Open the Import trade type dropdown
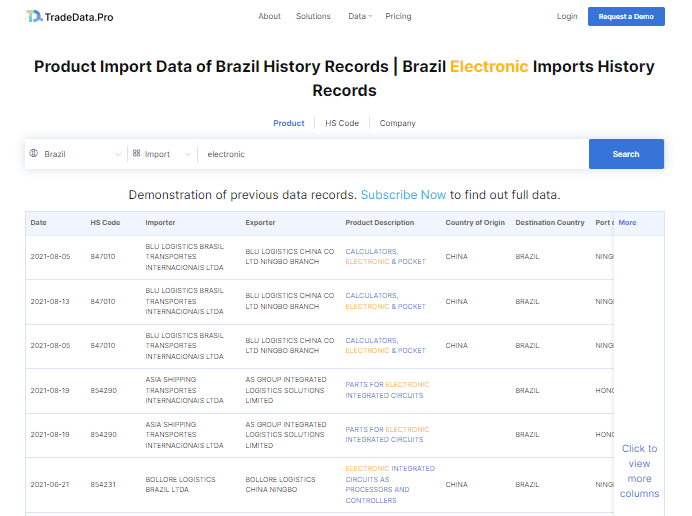Image resolution: width=692 pixels, height=516 pixels. click(x=162, y=154)
